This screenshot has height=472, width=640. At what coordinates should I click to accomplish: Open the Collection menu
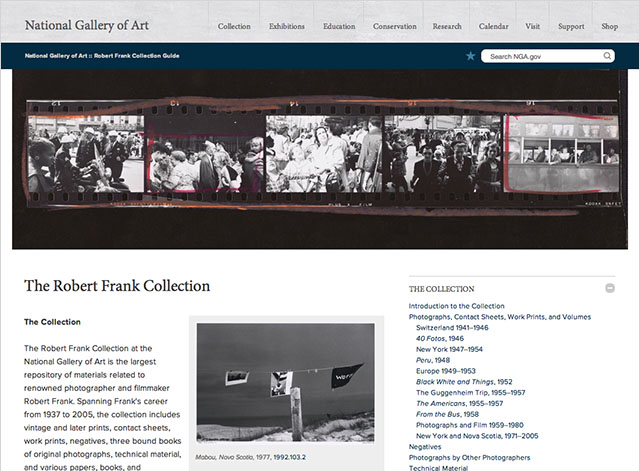tap(234, 26)
